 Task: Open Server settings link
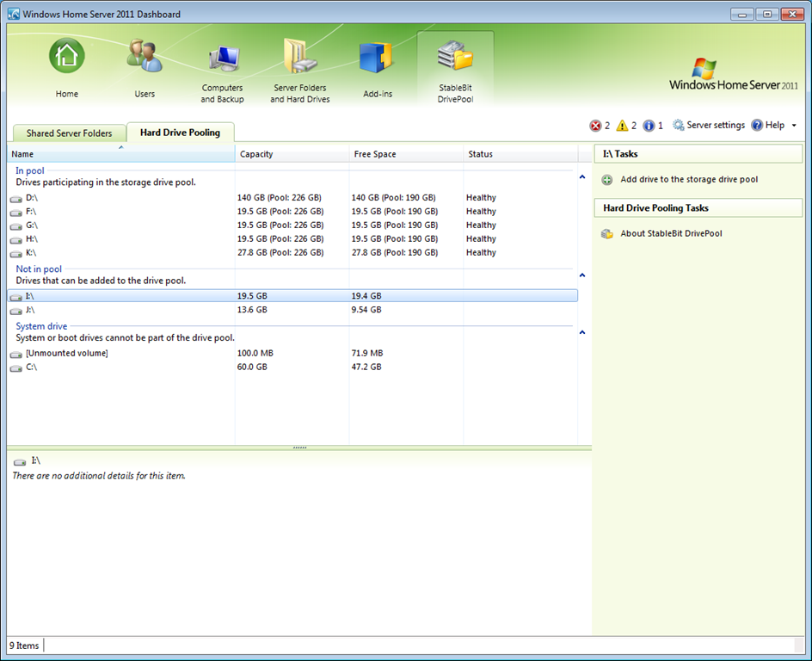point(716,125)
